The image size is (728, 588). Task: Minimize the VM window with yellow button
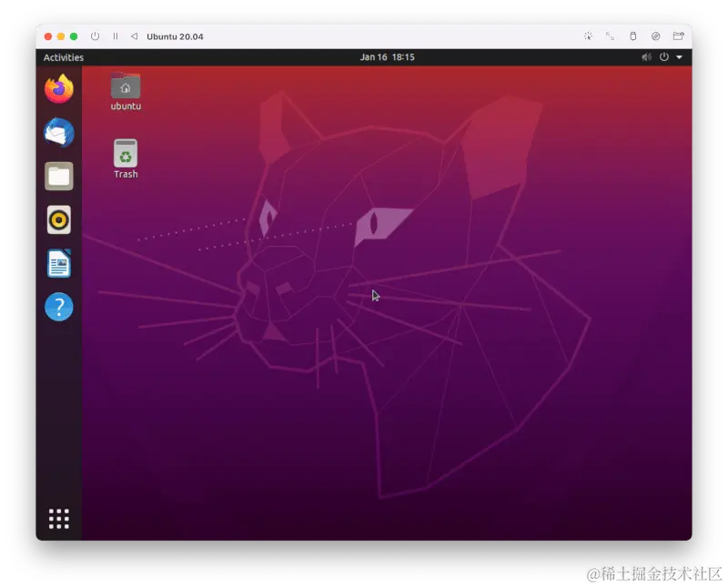point(60,36)
